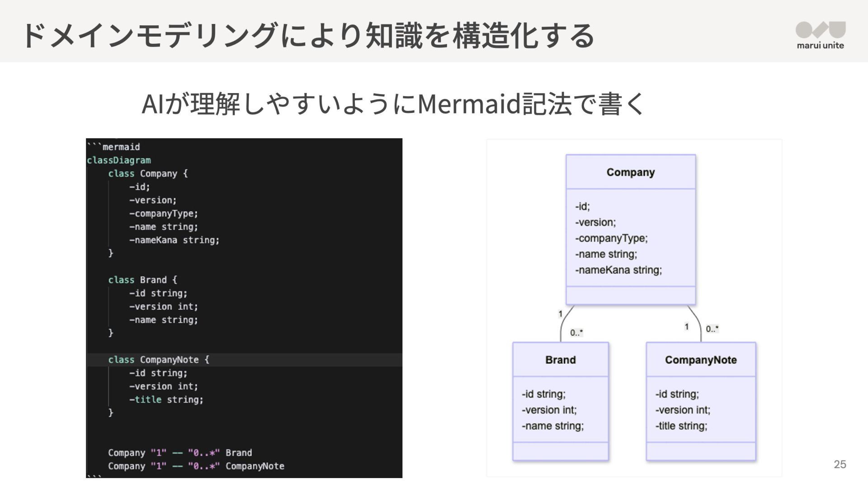Screen dimensions: 868x488
Task: Click '-name string;' inside the Brand diagram box
Action: coord(552,426)
